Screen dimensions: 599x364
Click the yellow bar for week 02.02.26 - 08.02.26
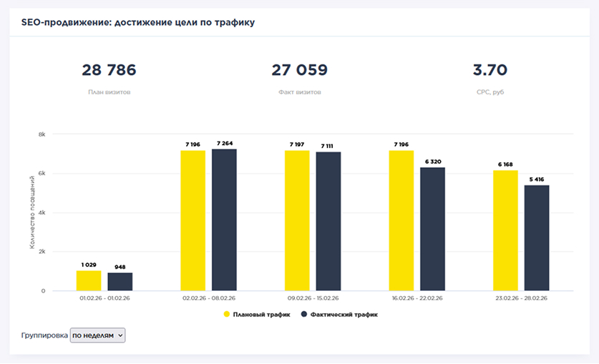pos(193,220)
